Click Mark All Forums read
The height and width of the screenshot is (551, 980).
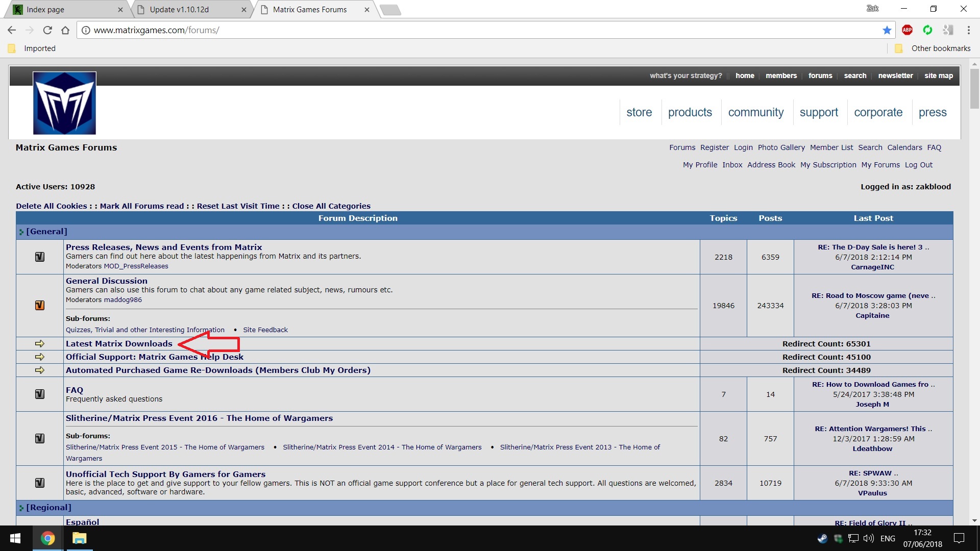[x=142, y=206]
